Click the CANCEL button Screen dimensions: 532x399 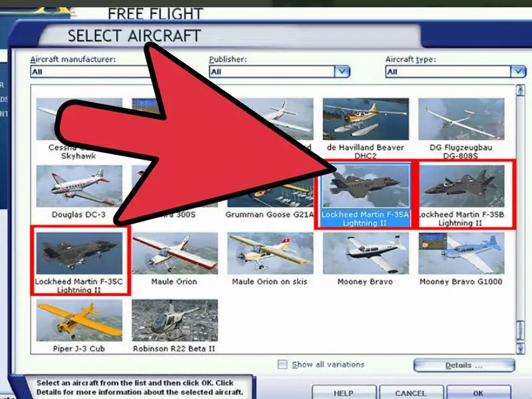[x=410, y=393]
